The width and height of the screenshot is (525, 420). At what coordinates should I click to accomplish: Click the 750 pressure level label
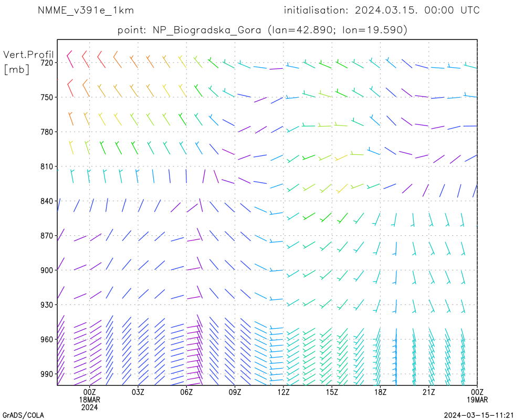coord(47,97)
